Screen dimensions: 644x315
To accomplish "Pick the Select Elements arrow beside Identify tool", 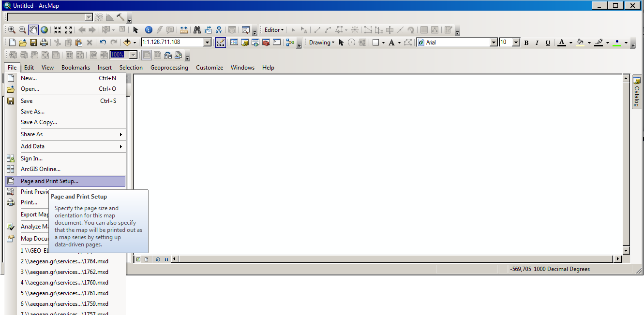I will [136, 30].
